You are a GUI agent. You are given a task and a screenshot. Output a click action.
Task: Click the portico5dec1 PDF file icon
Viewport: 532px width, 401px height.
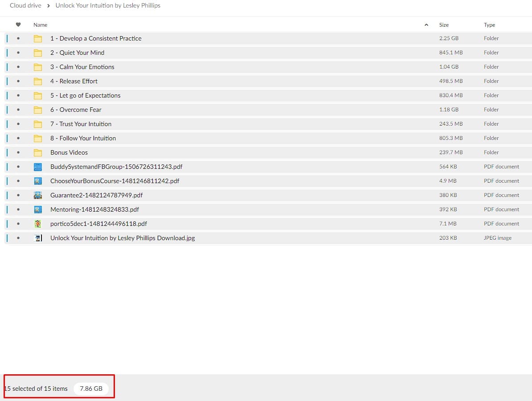click(x=38, y=224)
